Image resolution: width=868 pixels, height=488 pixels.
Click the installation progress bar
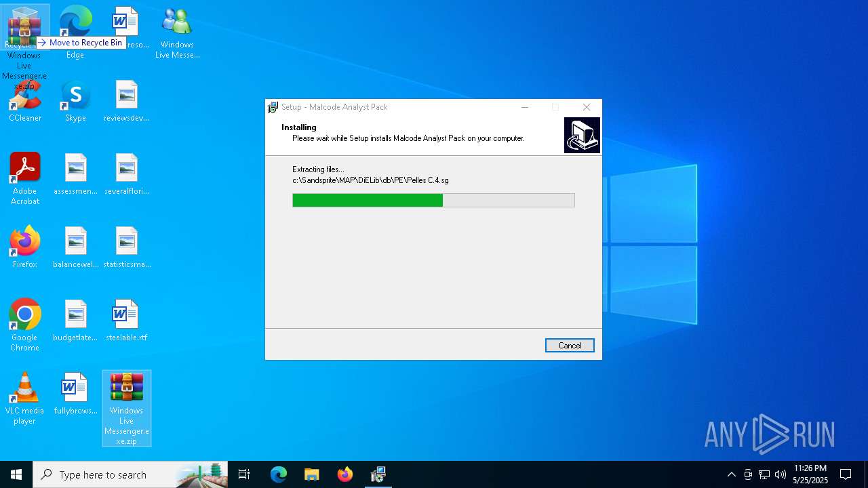tap(433, 200)
